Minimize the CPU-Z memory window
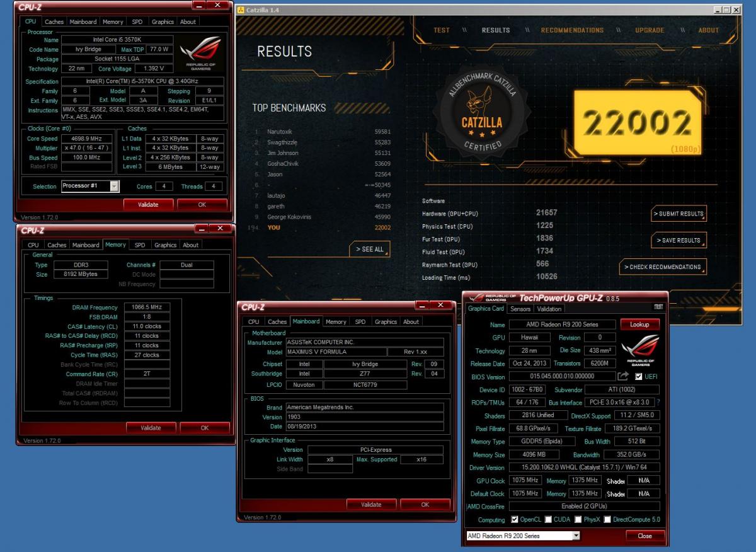The image size is (756, 552). coord(201,228)
